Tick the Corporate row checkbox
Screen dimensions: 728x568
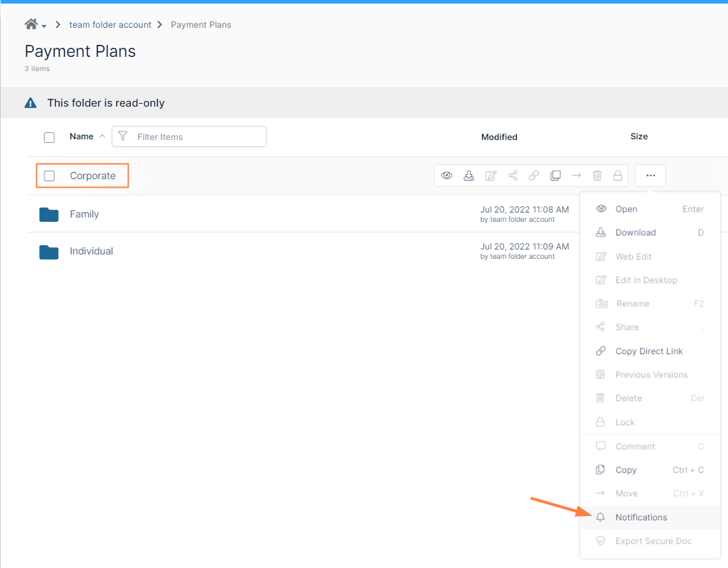click(49, 176)
